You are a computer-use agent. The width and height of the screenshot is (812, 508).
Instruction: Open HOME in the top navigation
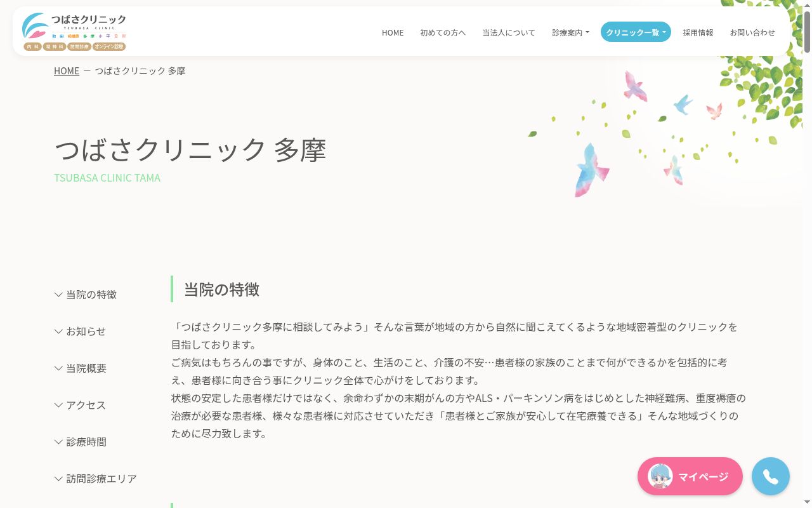click(x=393, y=32)
